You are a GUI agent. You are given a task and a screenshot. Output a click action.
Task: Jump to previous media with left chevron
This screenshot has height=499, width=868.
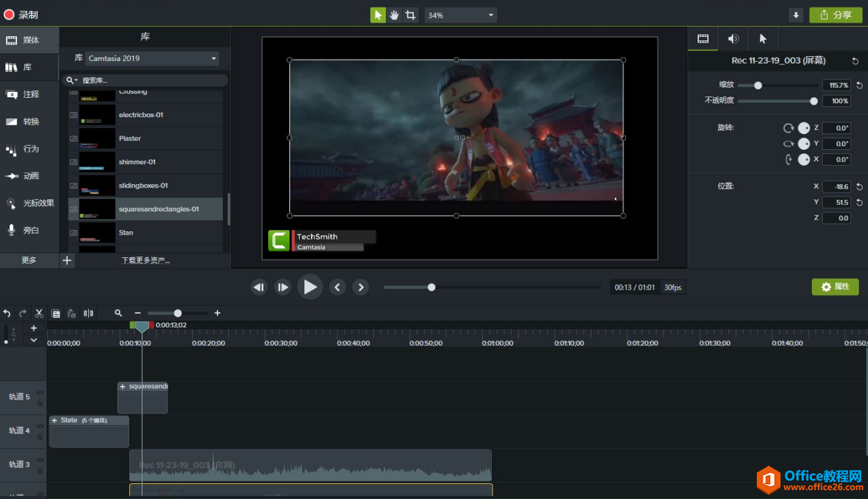[x=337, y=287]
